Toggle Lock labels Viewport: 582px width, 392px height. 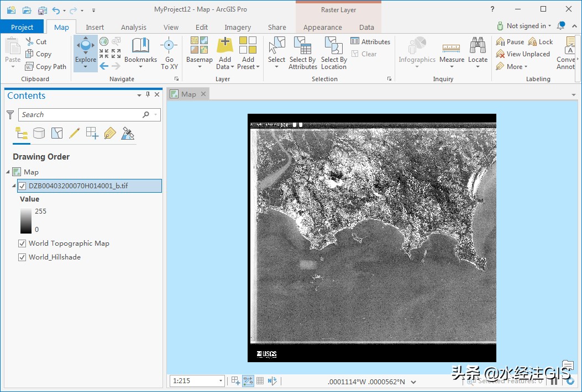click(x=541, y=41)
